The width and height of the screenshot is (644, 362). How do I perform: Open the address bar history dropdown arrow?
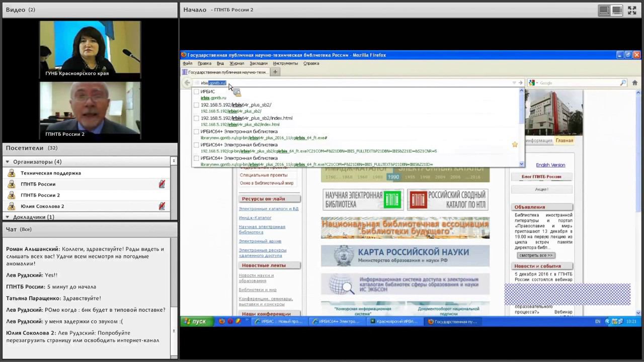(514, 83)
